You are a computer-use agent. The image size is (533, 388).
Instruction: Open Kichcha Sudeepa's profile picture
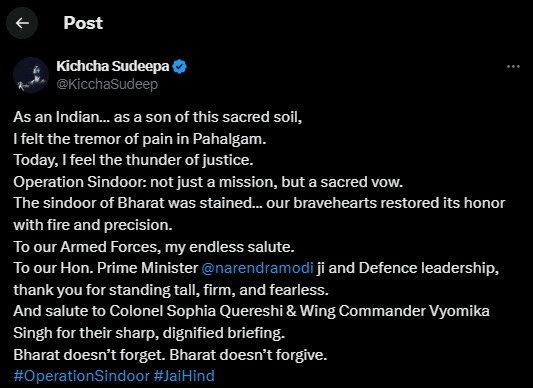(31, 75)
